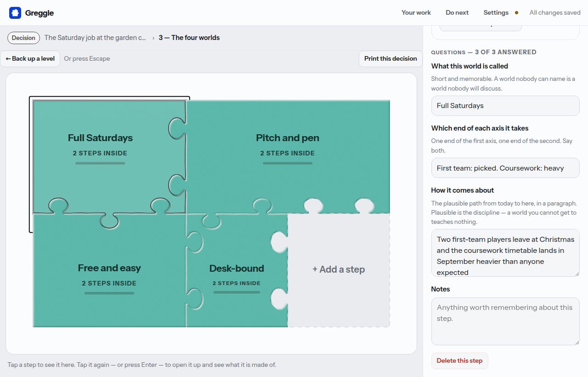
Task: Click the progress bar under Full Saturdays
Action: point(100,163)
